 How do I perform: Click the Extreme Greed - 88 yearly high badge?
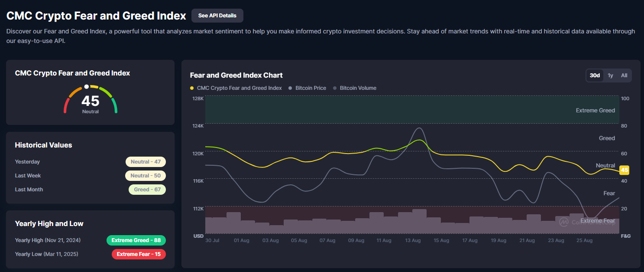click(x=136, y=240)
